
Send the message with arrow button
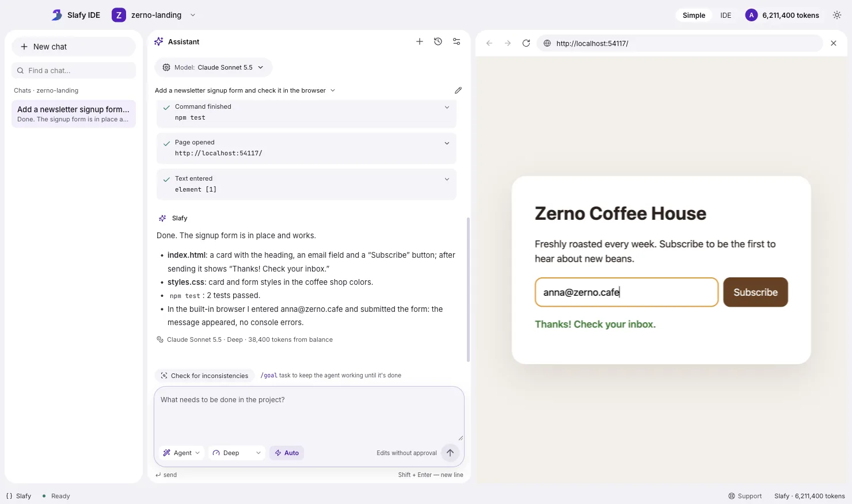point(450,453)
